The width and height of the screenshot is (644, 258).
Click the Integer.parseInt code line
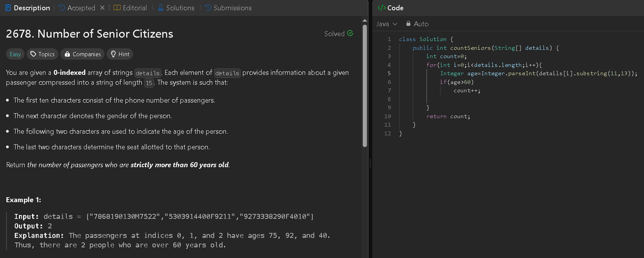pyautogui.click(x=539, y=74)
